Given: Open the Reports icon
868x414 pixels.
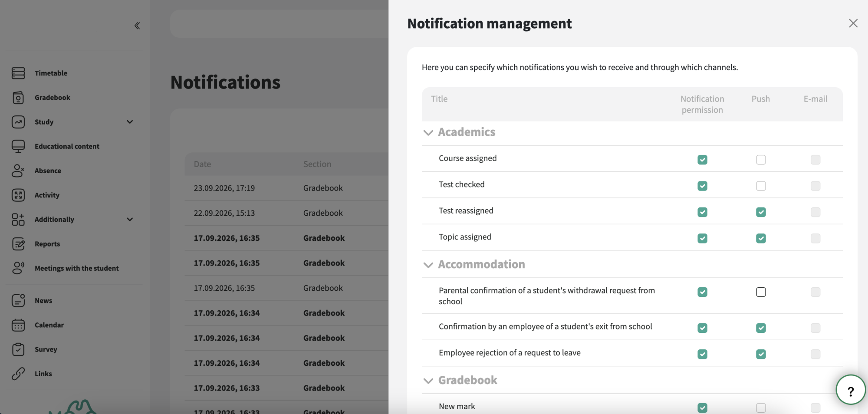Looking at the screenshot, I should pyautogui.click(x=18, y=244).
